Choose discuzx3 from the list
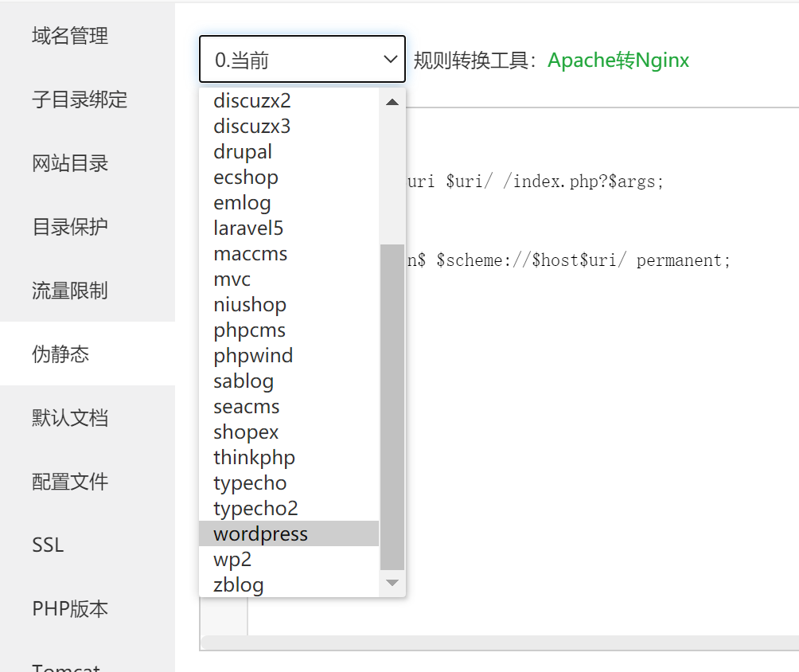 click(x=252, y=127)
